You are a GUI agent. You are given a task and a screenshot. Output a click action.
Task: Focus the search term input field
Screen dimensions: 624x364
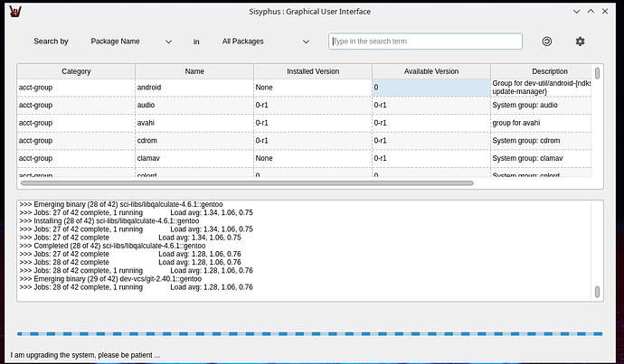point(425,42)
